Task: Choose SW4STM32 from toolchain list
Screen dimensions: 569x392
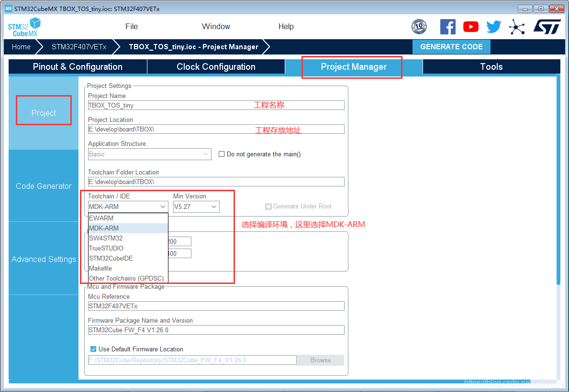Action: [128, 238]
